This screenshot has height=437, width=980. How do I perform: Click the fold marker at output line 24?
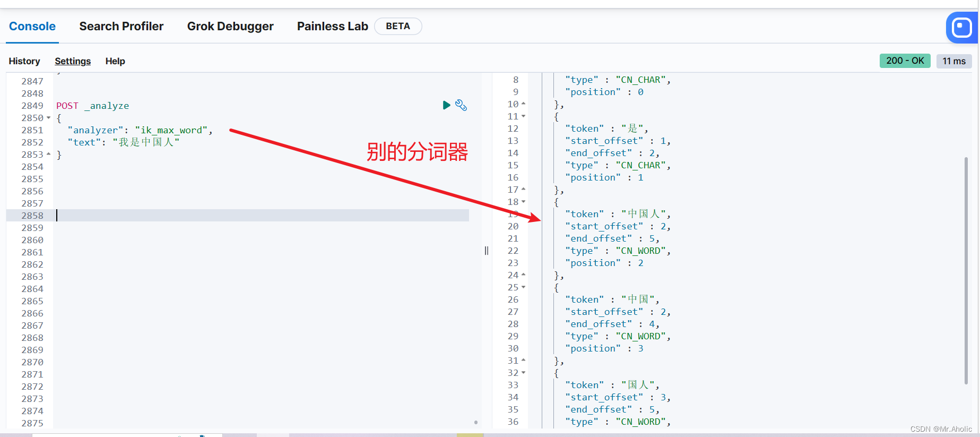click(523, 275)
